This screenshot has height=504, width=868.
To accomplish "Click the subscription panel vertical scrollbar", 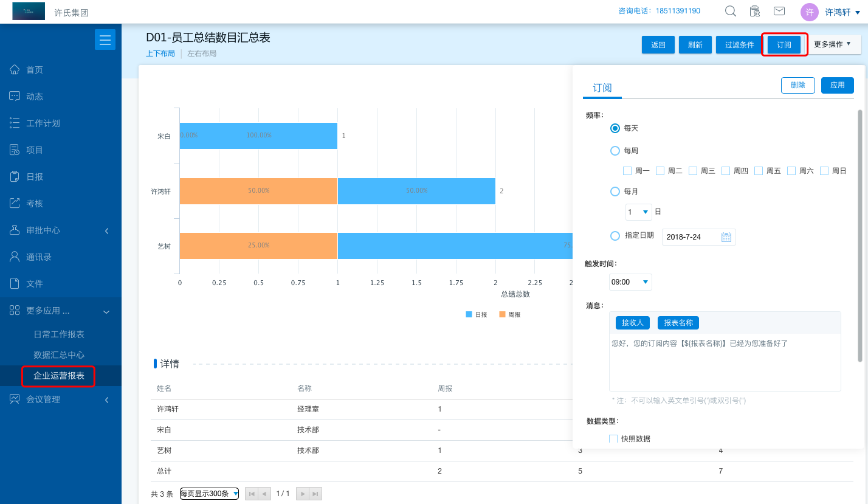I will pos(860,236).
